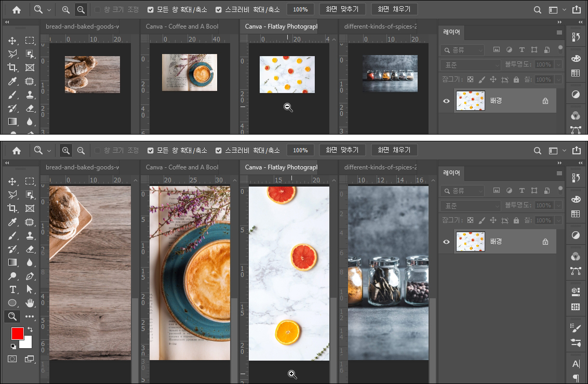
Task: Open Paths panel icon in lower window
Action: pyautogui.click(x=576, y=271)
